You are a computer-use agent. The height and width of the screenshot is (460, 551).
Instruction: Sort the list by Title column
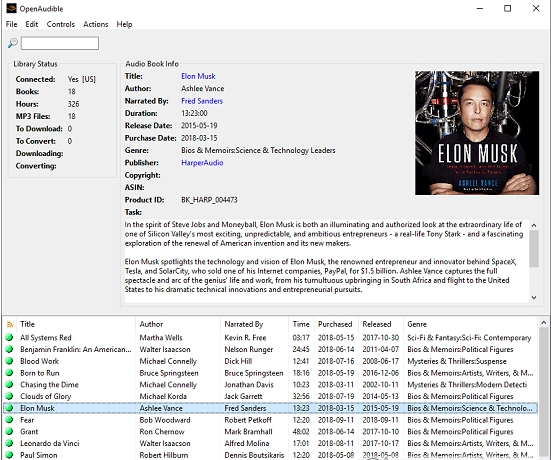pos(27,324)
